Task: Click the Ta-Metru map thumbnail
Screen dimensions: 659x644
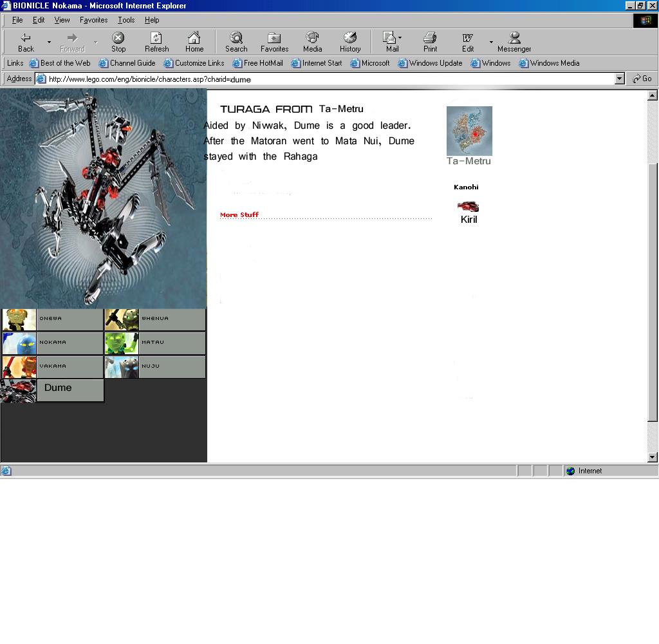Action: click(469, 131)
